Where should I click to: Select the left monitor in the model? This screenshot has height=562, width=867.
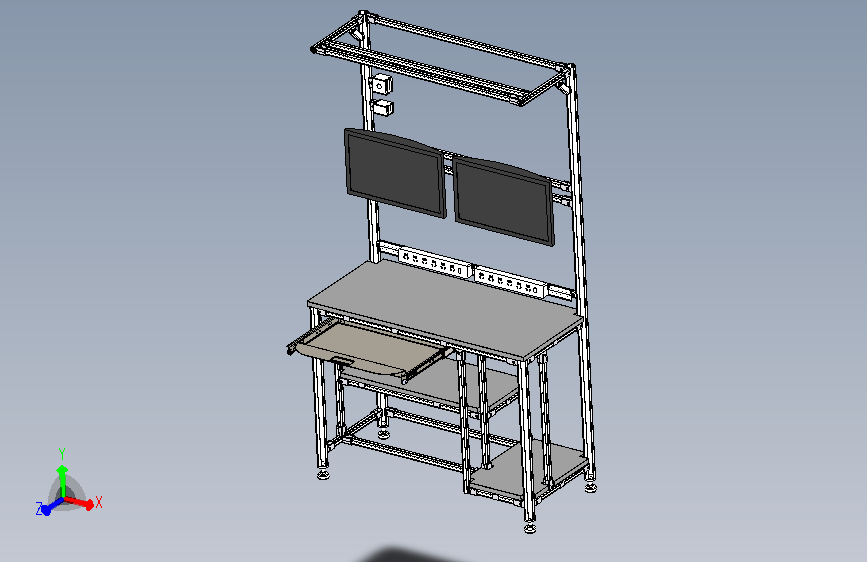coord(395,173)
